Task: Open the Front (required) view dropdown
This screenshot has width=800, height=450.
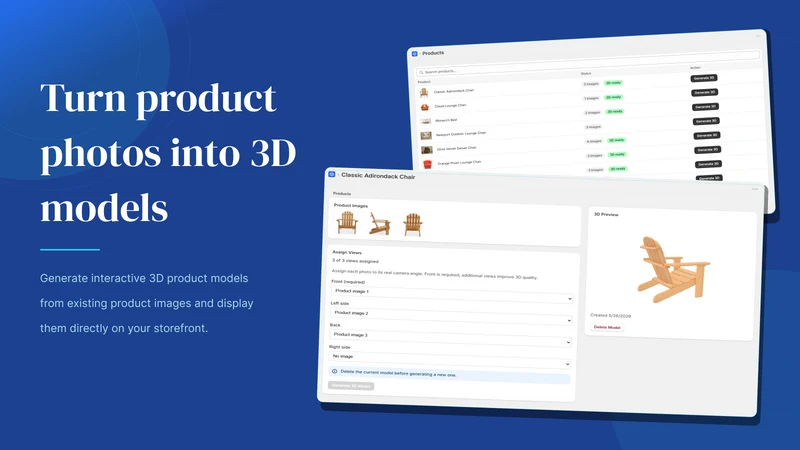Action: coord(452,294)
